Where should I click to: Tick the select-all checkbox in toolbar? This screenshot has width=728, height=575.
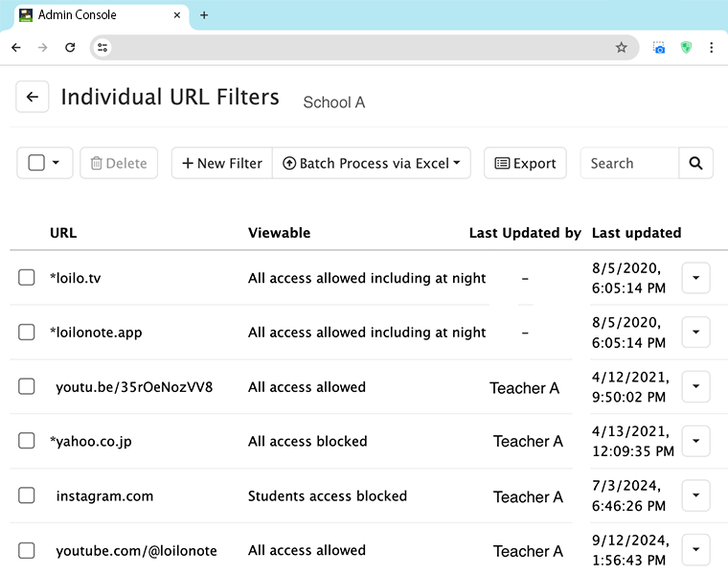pyautogui.click(x=36, y=163)
